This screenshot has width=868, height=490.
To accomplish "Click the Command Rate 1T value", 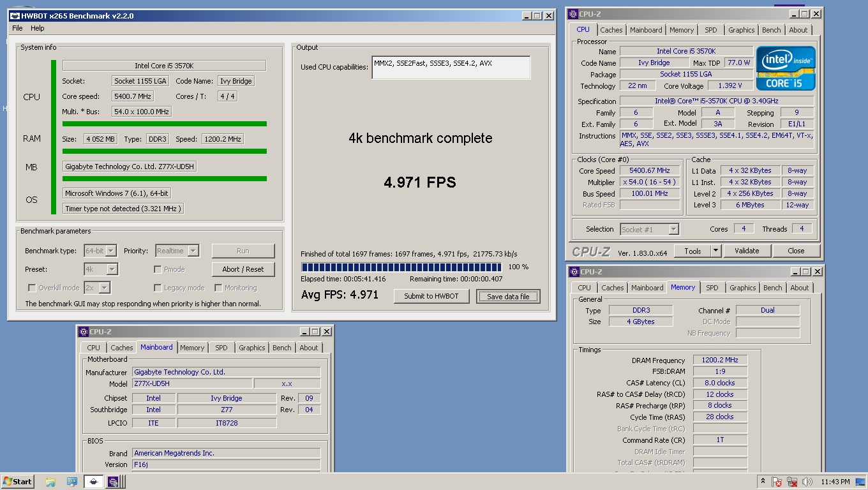I will click(720, 440).
